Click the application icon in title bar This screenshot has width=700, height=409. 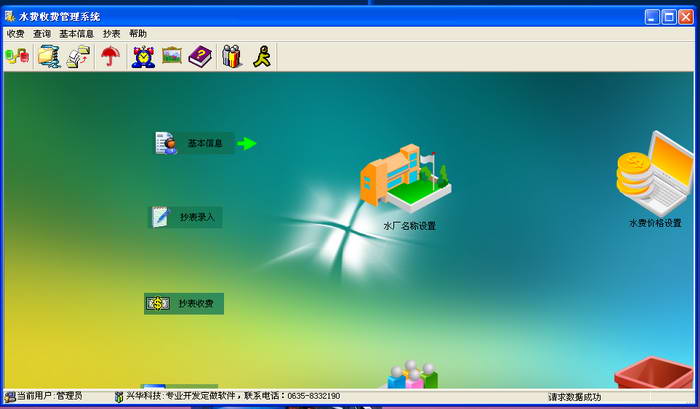10,17
